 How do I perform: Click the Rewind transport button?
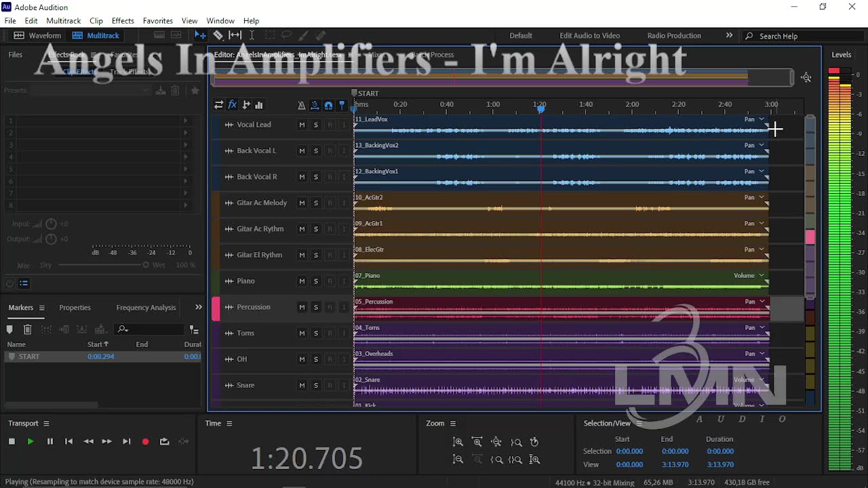click(x=88, y=441)
